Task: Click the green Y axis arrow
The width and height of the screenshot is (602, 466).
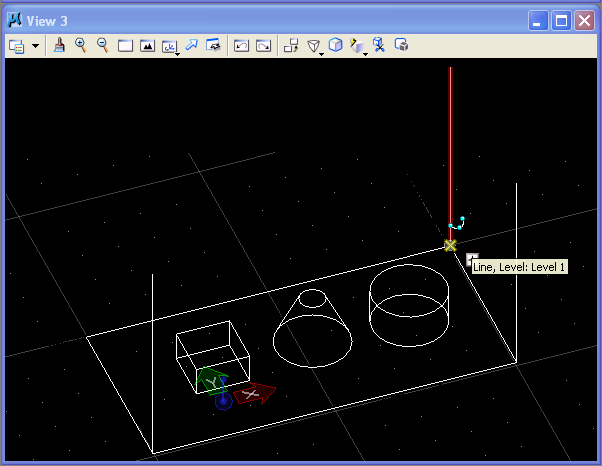Action: coord(212,381)
